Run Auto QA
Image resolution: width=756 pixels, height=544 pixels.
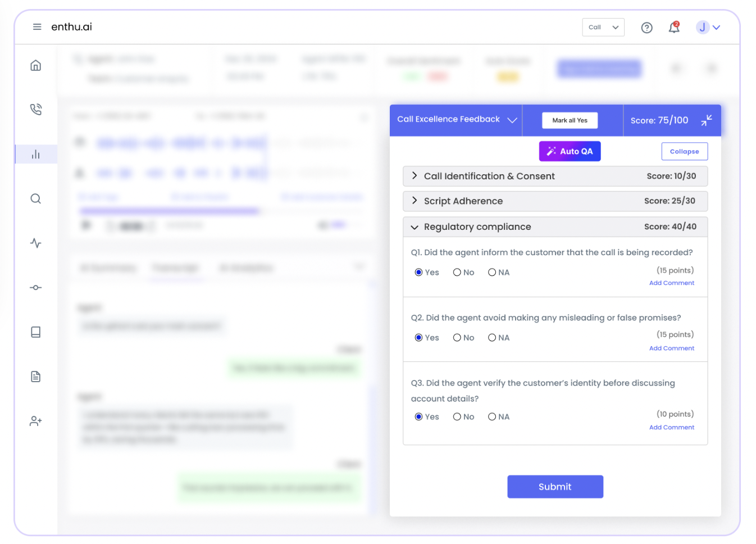pos(570,151)
